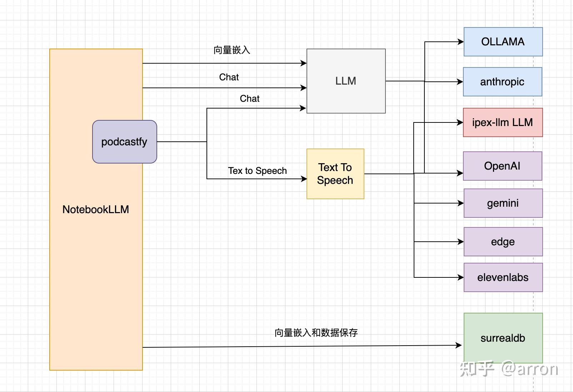573x392 pixels.
Task: Click the podcastfy rounded node
Action: click(124, 141)
